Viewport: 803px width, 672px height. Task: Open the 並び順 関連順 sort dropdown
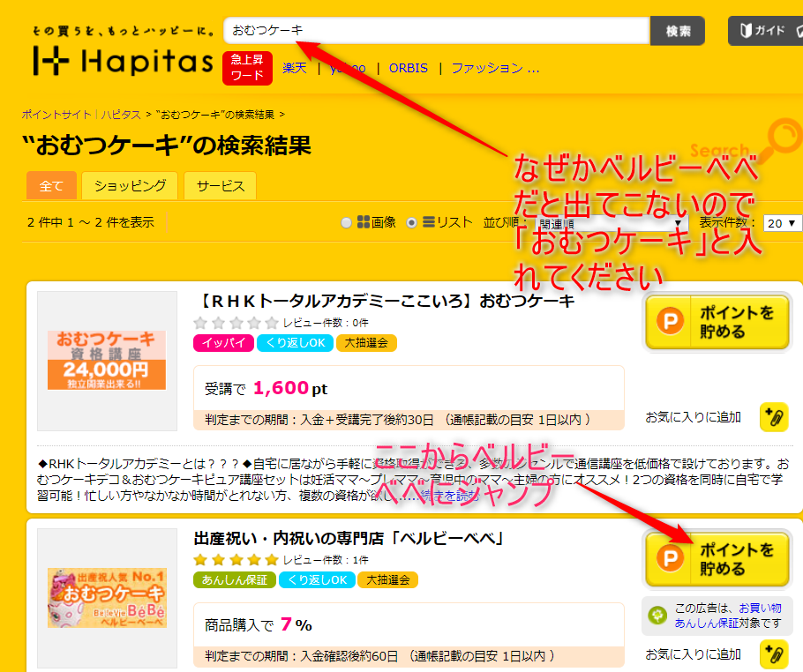[611, 223]
